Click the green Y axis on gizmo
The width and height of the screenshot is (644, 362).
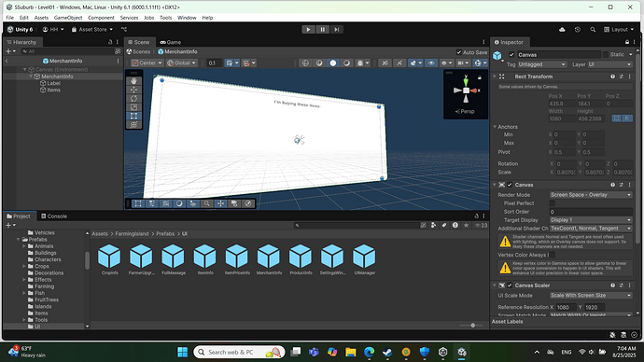pos(466,81)
